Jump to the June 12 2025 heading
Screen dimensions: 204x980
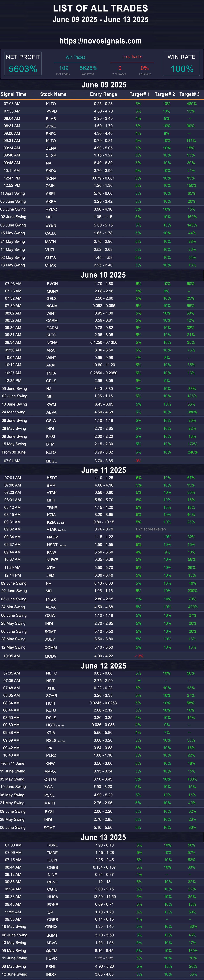103,666
